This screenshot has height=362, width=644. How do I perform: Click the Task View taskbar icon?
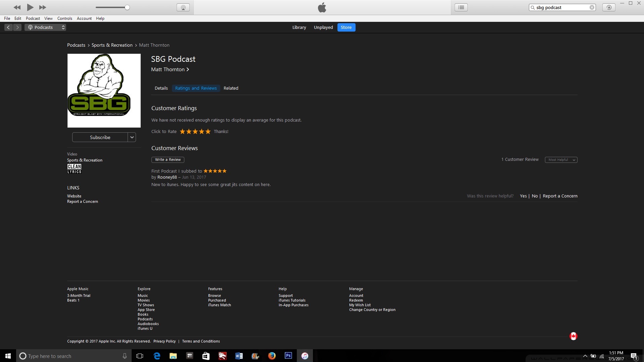pos(140,356)
